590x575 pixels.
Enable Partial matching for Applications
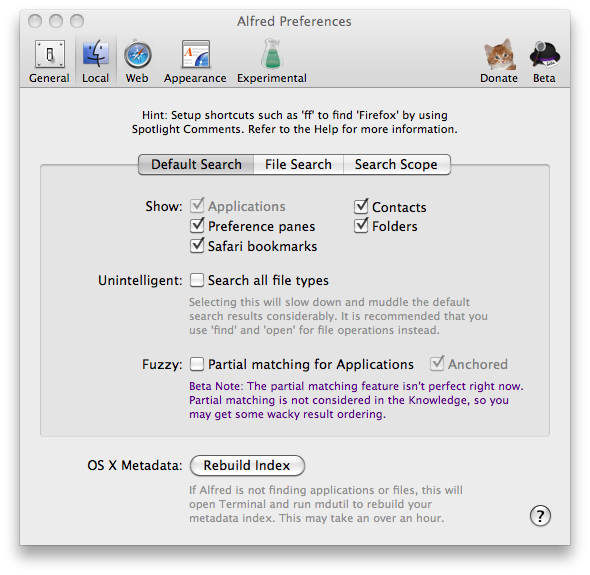[197, 364]
